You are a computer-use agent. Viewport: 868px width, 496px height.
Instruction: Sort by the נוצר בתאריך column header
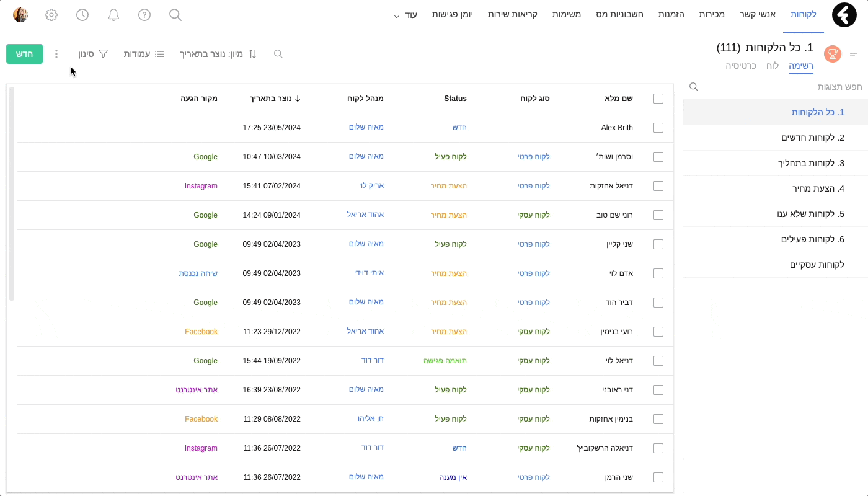(x=275, y=99)
